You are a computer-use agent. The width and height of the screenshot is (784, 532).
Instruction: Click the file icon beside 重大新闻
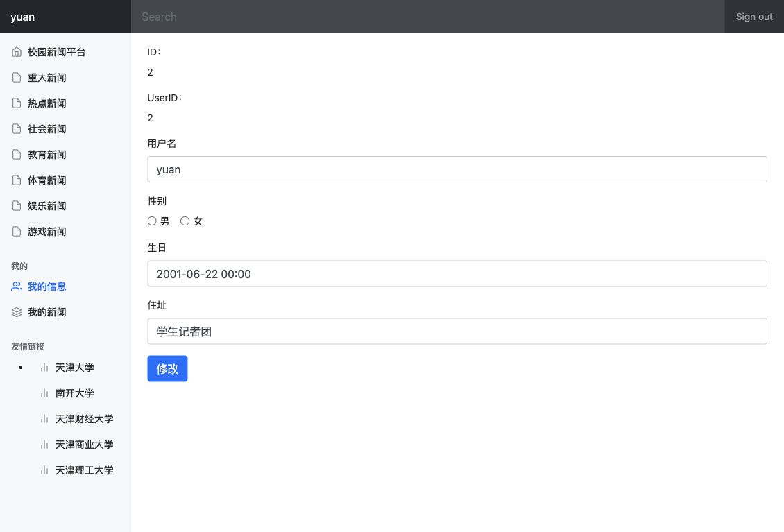click(x=17, y=78)
